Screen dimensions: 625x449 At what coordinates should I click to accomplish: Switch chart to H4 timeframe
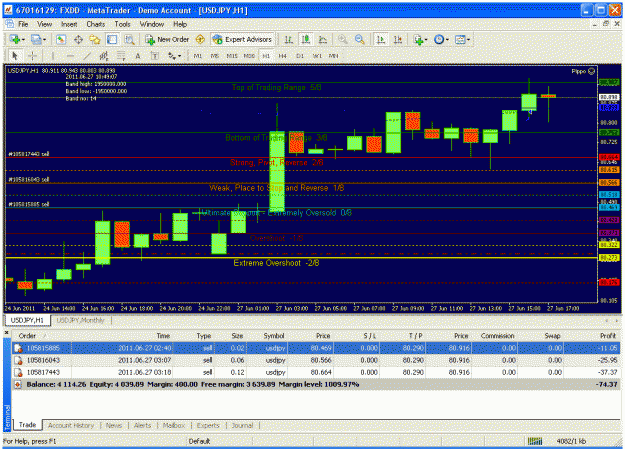tap(283, 56)
